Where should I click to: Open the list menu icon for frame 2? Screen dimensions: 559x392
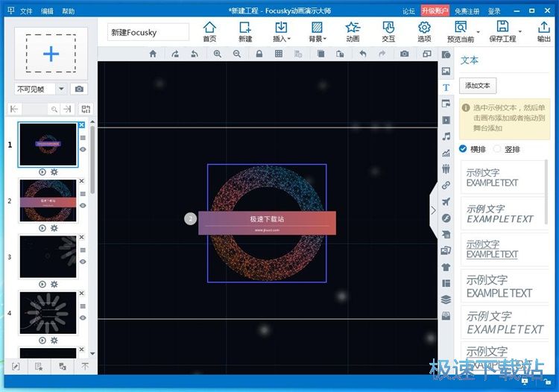(x=83, y=194)
